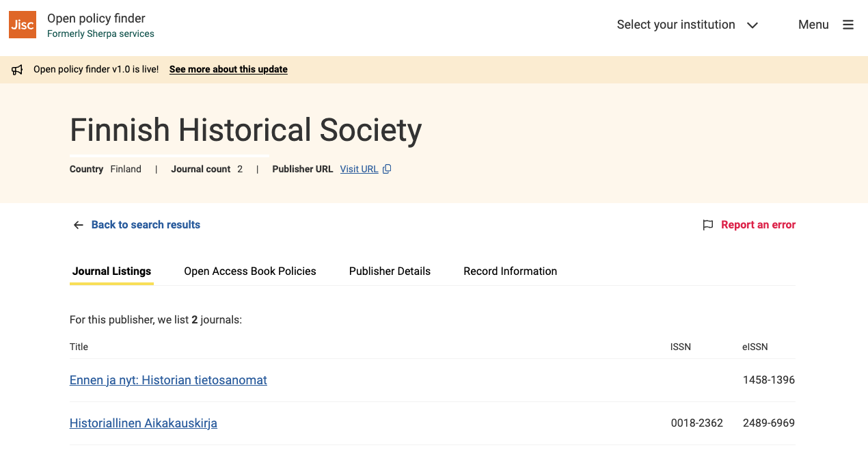Image resolution: width=868 pixels, height=465 pixels.
Task: Open the Visit URL link
Action: pos(359,169)
